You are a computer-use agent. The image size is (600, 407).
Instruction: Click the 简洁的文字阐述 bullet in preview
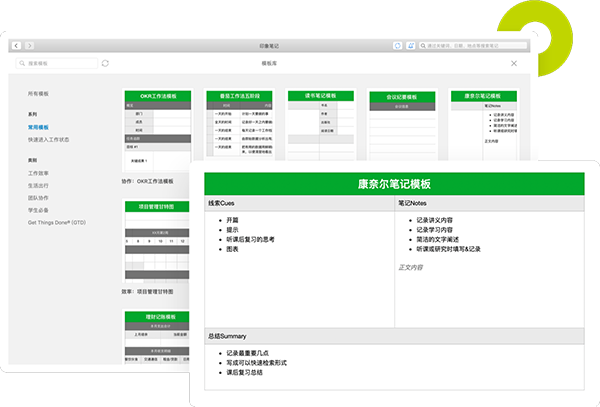437,239
